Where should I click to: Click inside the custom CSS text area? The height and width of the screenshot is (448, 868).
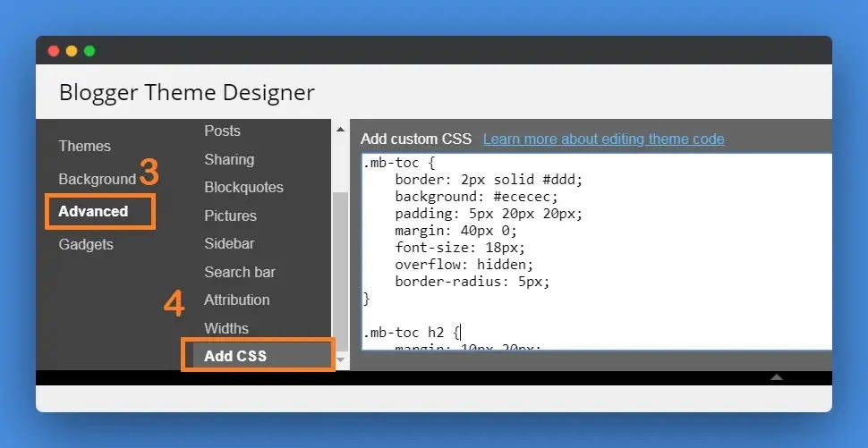click(597, 251)
